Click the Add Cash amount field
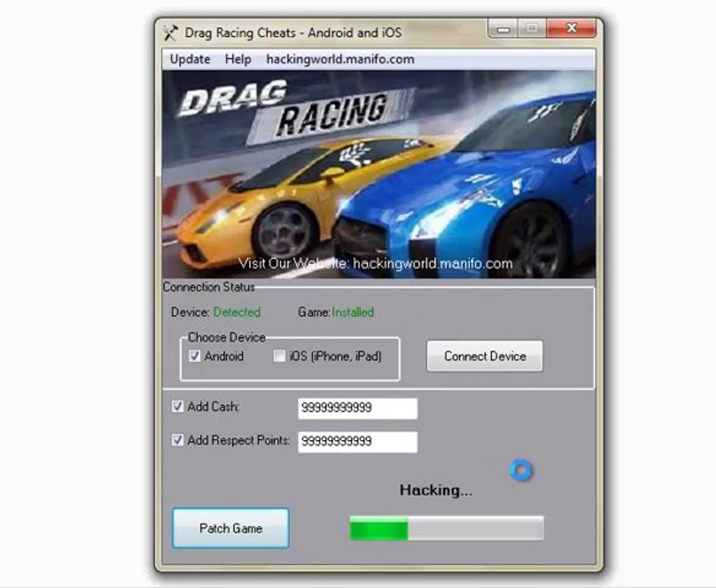This screenshot has width=716, height=588. [357, 408]
